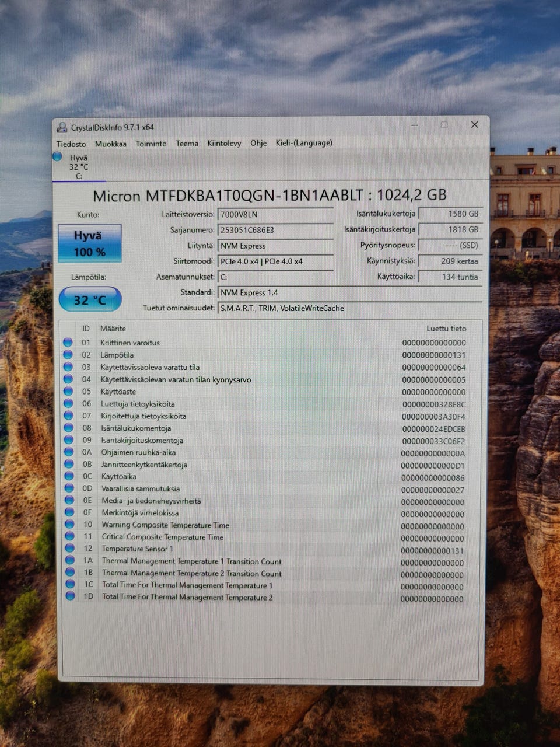Viewport: 560px width, 747px height.
Task: Click the Isäntäkirjoituskertoja value 1818 GB
Action: point(450,229)
